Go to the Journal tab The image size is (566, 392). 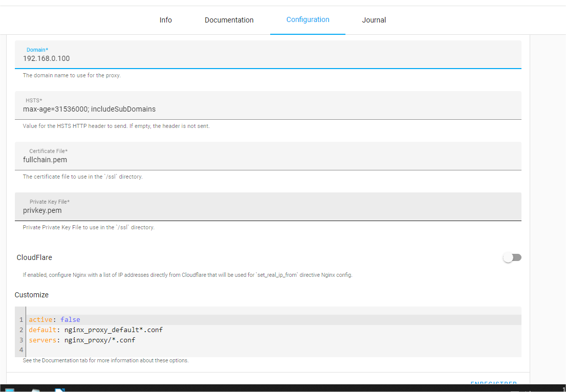[x=374, y=20]
